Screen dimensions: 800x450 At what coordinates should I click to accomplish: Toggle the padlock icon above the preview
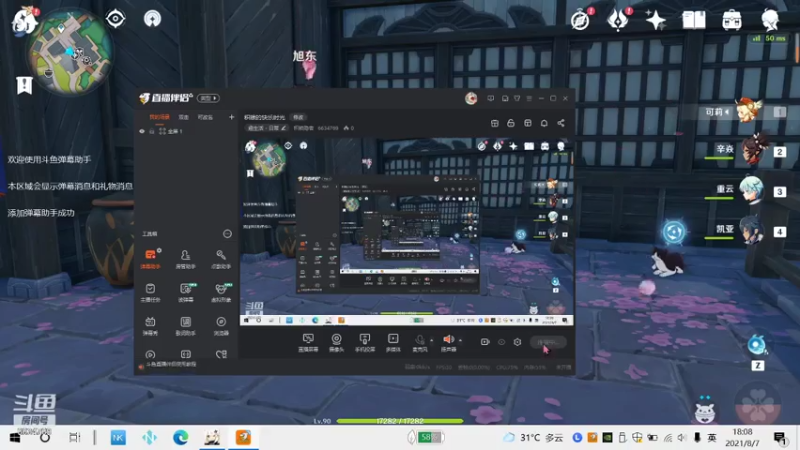pos(511,123)
